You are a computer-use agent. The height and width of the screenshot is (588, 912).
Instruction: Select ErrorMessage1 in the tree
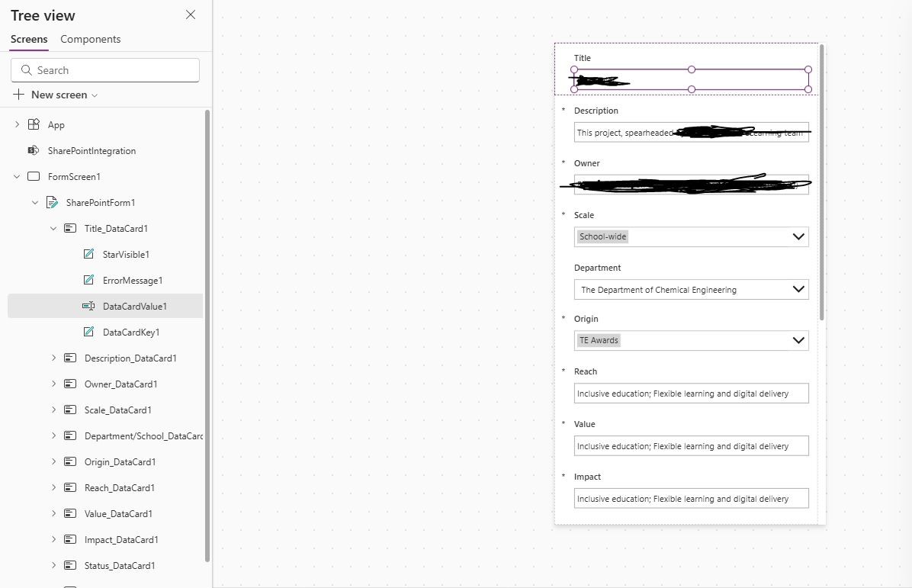coord(133,281)
